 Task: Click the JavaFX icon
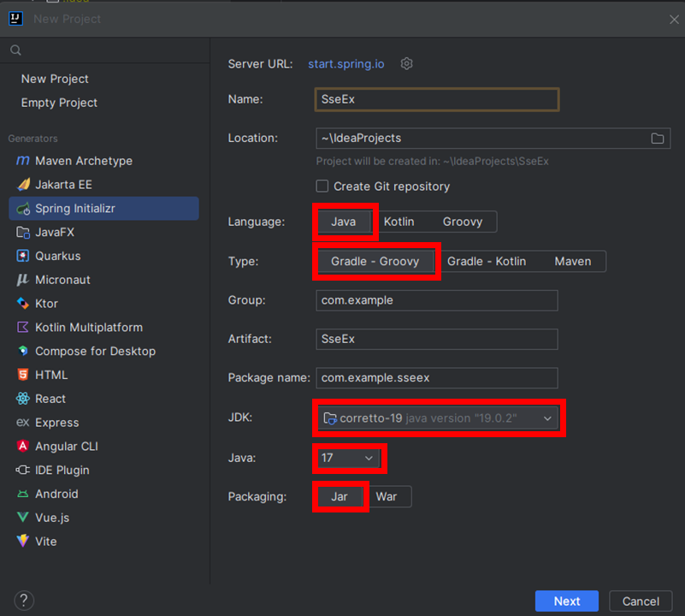click(23, 232)
